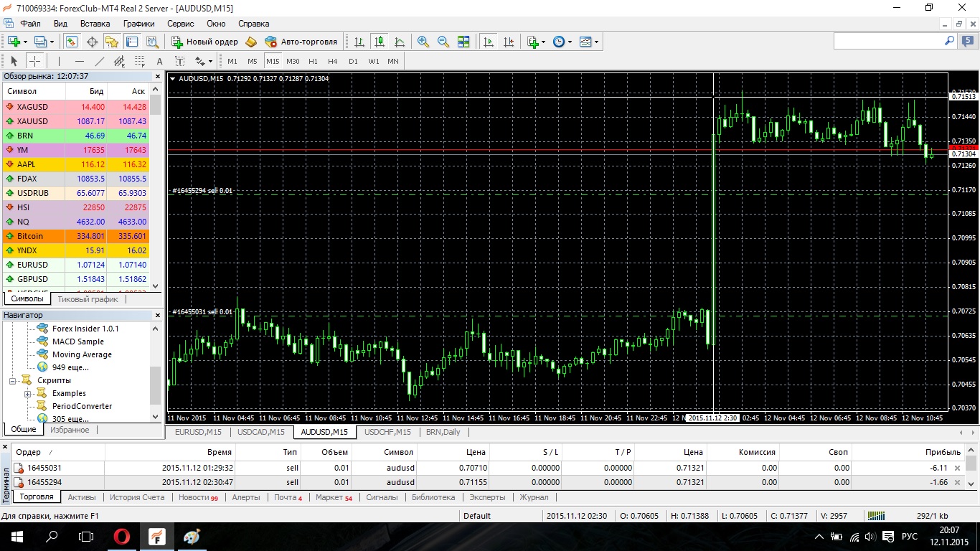Close order 16455031 with X button
Screen dimensions: 980x551
tap(957, 468)
